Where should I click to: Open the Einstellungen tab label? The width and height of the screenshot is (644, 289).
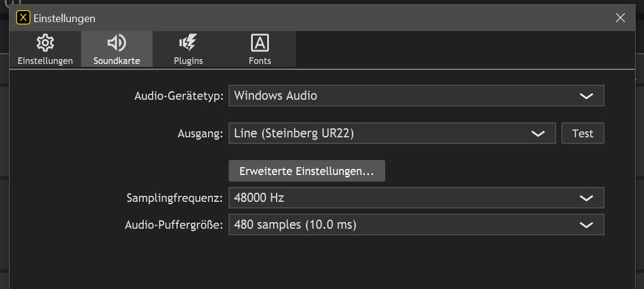[x=45, y=61]
